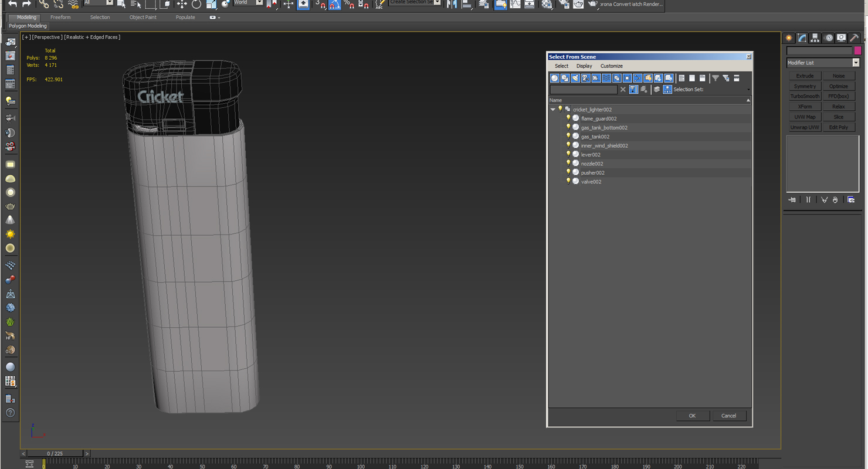
Task: Click the funnel filter icon in dialog toolbar
Action: click(x=716, y=78)
